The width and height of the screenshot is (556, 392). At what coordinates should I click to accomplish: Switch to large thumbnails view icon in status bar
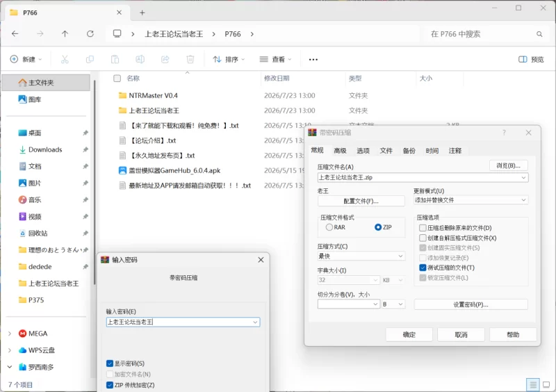coord(546,384)
